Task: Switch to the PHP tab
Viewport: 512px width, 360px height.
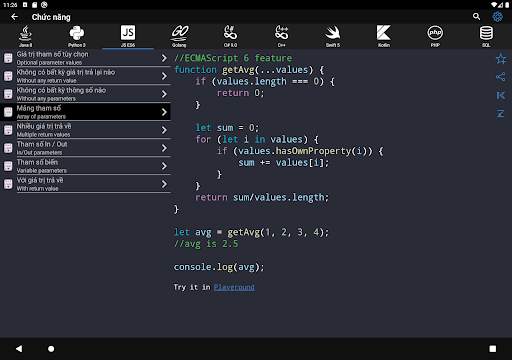Action: 435,36
